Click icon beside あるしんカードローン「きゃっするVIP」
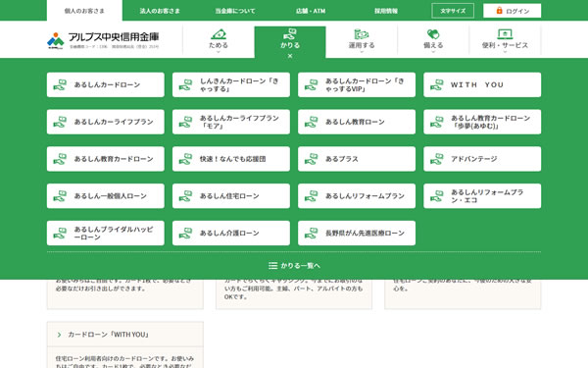The image size is (588, 368). pos(312,84)
